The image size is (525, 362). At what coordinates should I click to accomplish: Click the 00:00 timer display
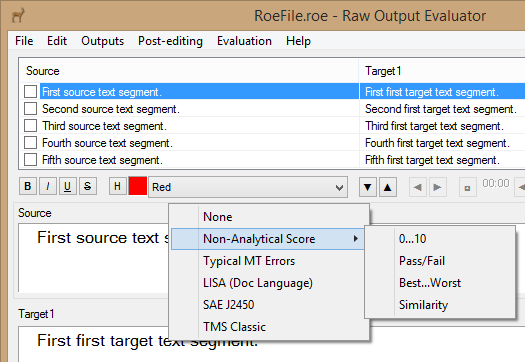[x=496, y=183]
